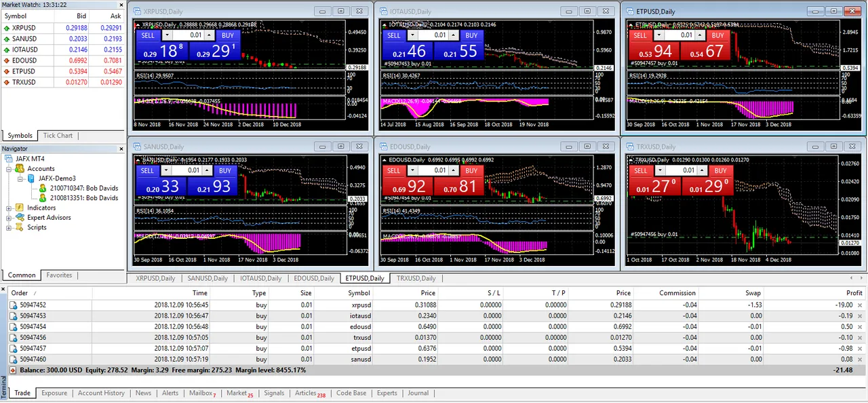
Task: Select account 2100813351: Bob Davids
Action: tap(83, 198)
